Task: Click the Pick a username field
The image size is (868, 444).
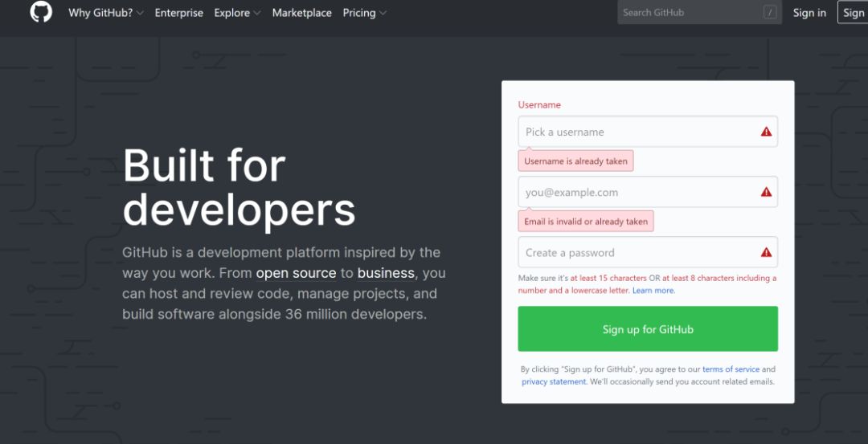Action: (648, 132)
